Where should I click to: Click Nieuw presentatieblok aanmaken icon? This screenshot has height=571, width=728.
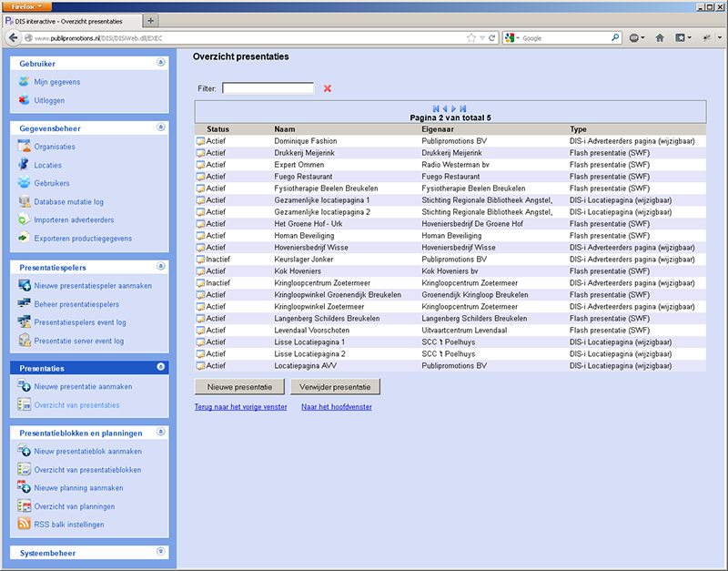coord(24,451)
